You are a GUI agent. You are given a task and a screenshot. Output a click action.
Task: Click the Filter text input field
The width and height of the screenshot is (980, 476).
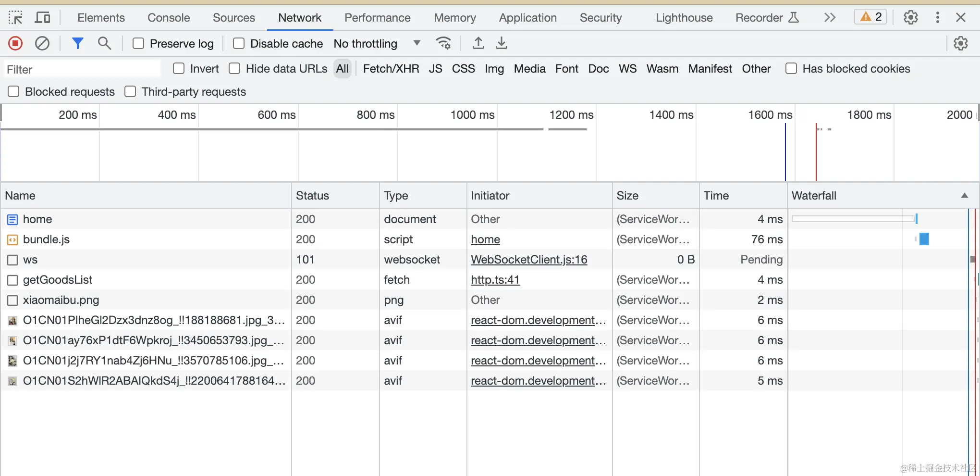tap(82, 69)
